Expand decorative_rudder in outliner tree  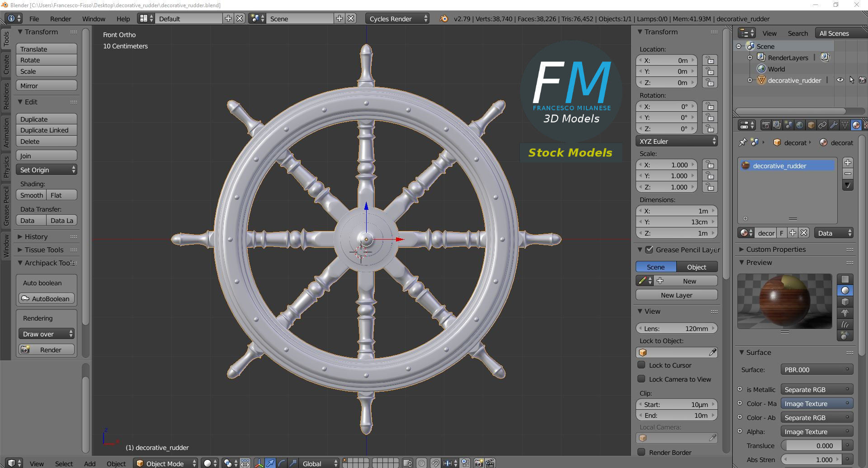tap(750, 80)
